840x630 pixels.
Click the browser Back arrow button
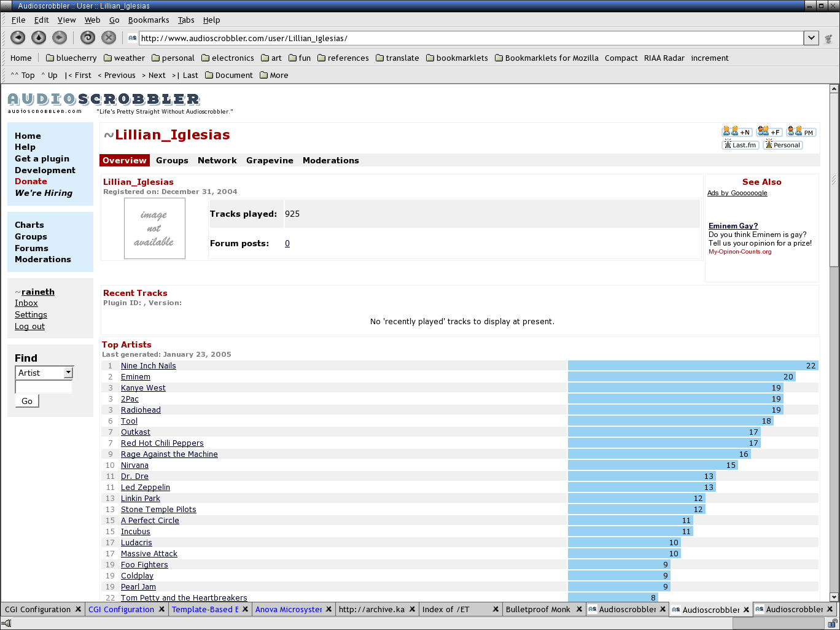[x=18, y=37]
